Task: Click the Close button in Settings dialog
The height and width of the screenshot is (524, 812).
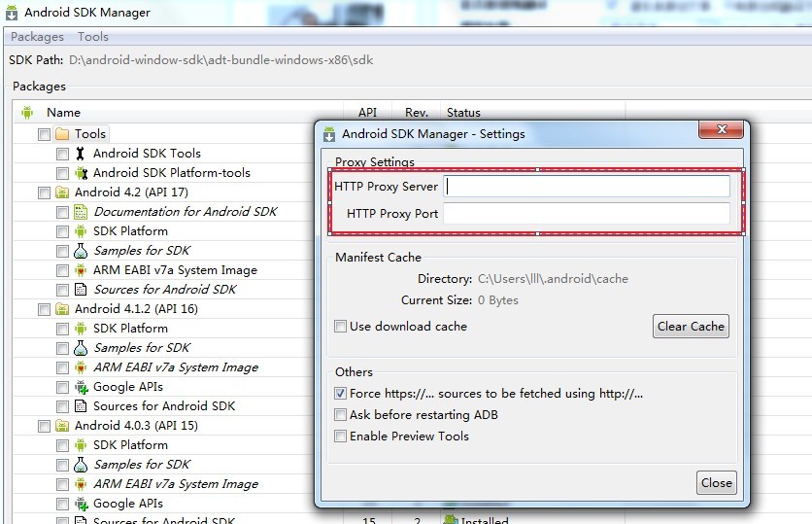Action: click(716, 482)
